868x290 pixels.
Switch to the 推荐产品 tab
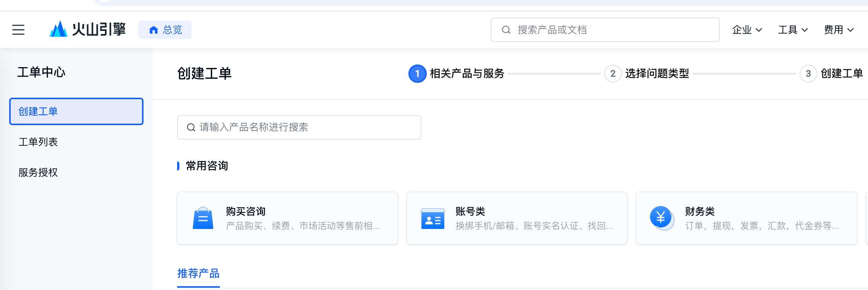point(198,274)
